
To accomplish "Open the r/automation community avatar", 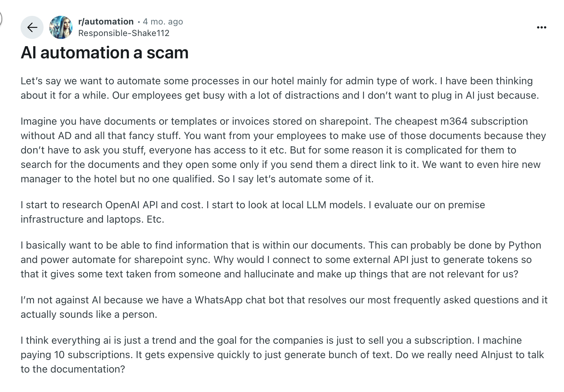I will point(61,27).
